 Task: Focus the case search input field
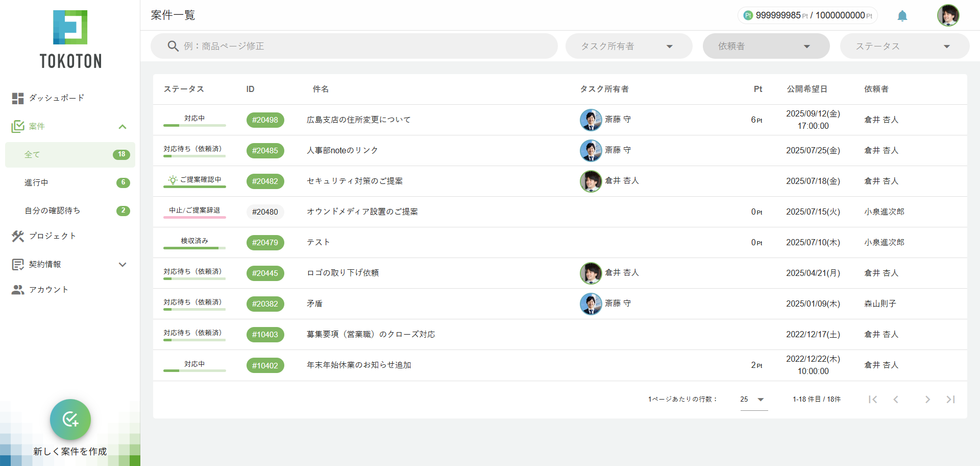367,46
